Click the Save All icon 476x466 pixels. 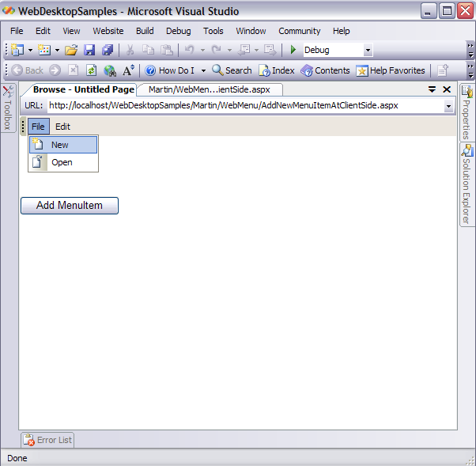click(108, 50)
